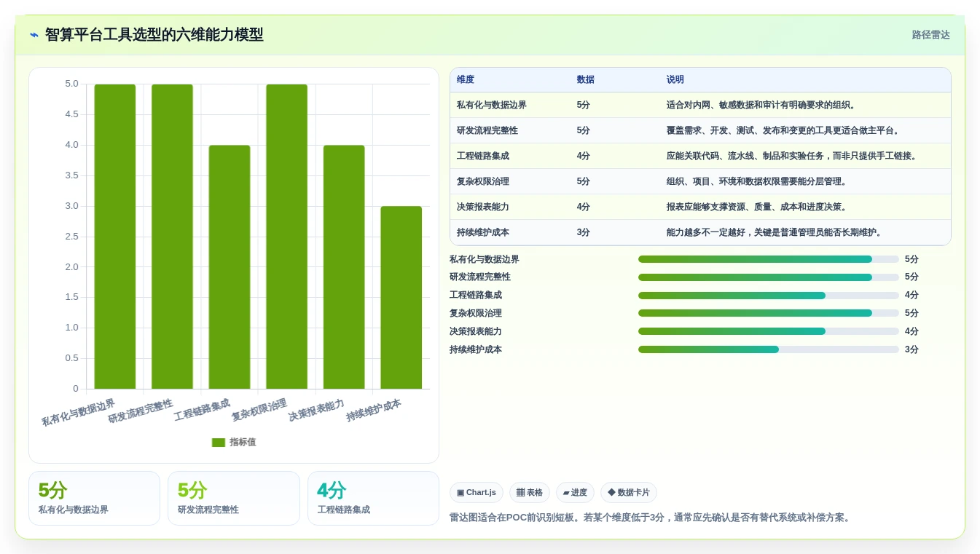Click the 决策报表能力 progress bar
Image resolution: width=980 pixels, height=554 pixels.
coord(769,331)
